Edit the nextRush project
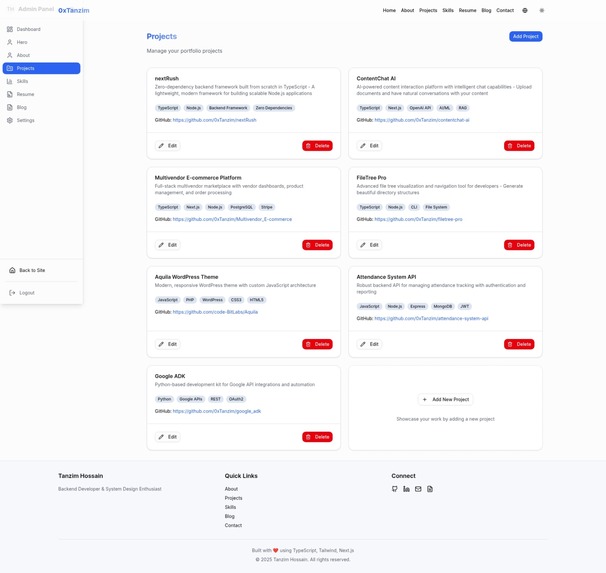 click(x=168, y=146)
